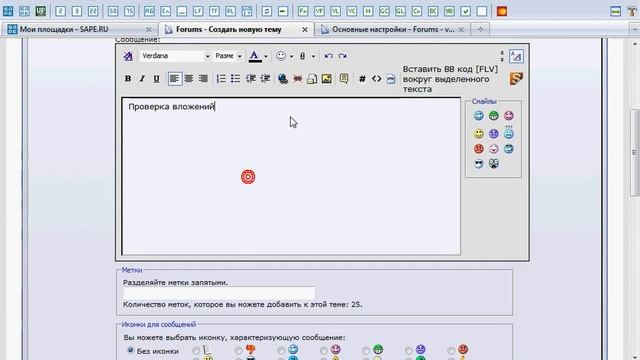Insert a numbered list
Screen dimensions: 640x360
pyautogui.click(x=221, y=79)
